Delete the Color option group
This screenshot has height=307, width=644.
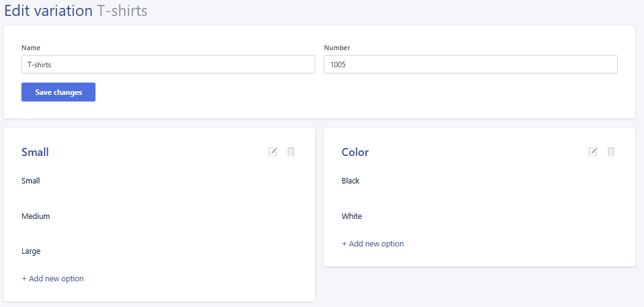(611, 152)
